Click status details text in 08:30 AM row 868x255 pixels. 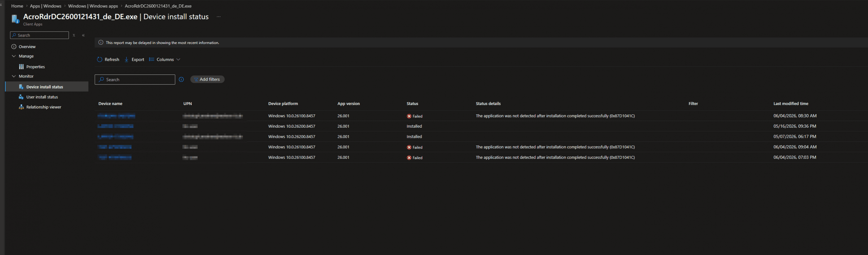pyautogui.click(x=555, y=116)
